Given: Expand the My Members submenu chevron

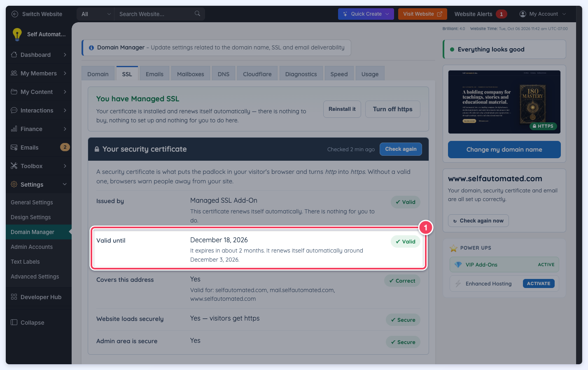Looking at the screenshot, I should (x=65, y=73).
